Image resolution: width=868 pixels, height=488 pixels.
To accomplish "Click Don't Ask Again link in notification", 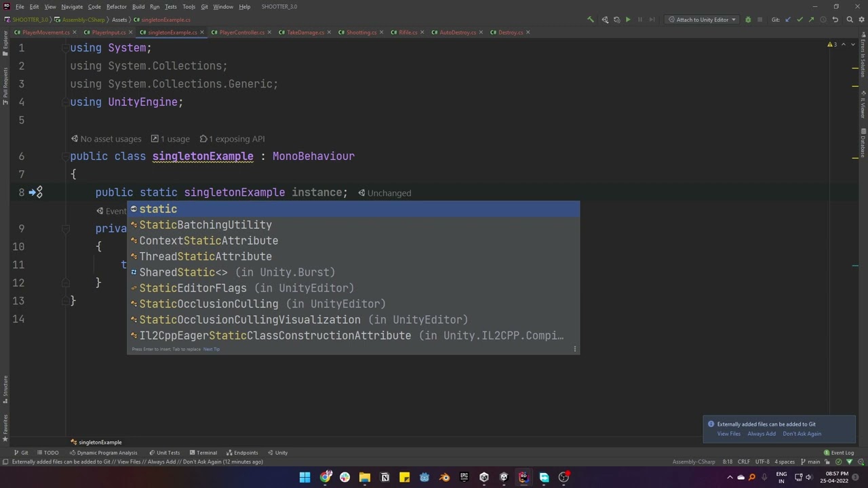I will 802,434.
